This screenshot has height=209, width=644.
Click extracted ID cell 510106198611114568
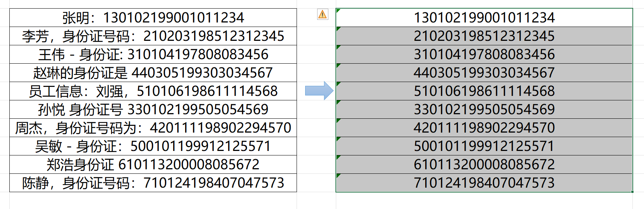tap(484, 91)
